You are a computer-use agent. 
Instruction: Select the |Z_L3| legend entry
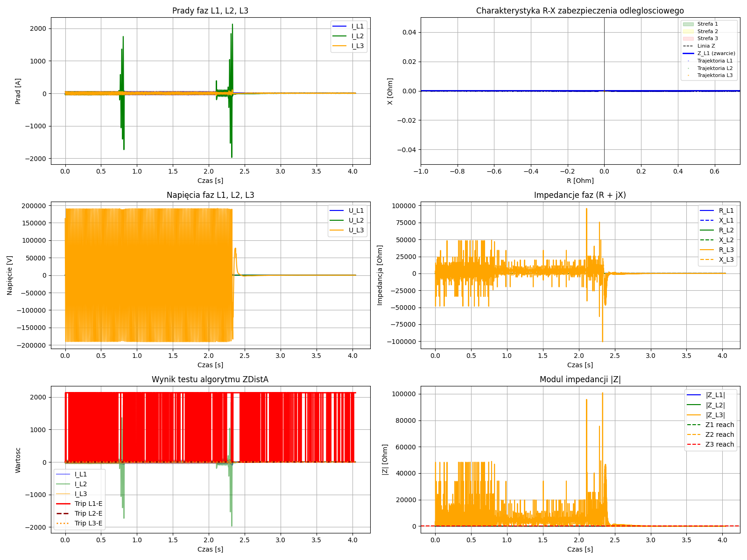pos(715,415)
